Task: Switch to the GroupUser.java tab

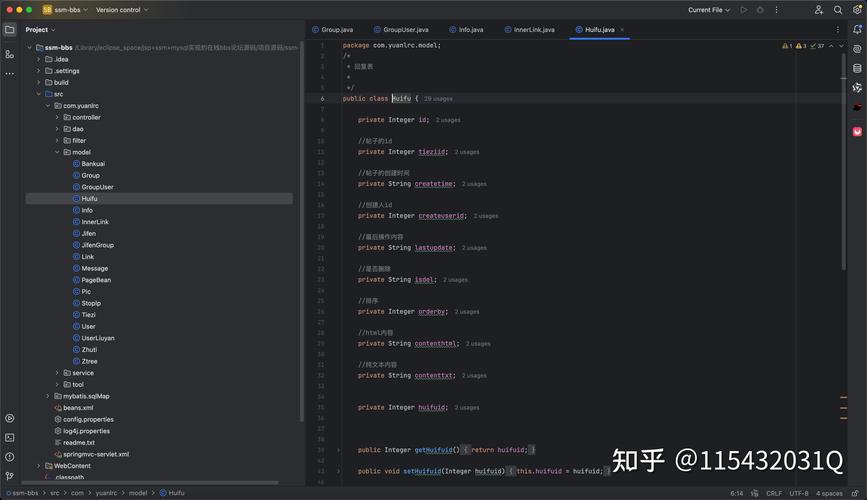Action: (405, 30)
